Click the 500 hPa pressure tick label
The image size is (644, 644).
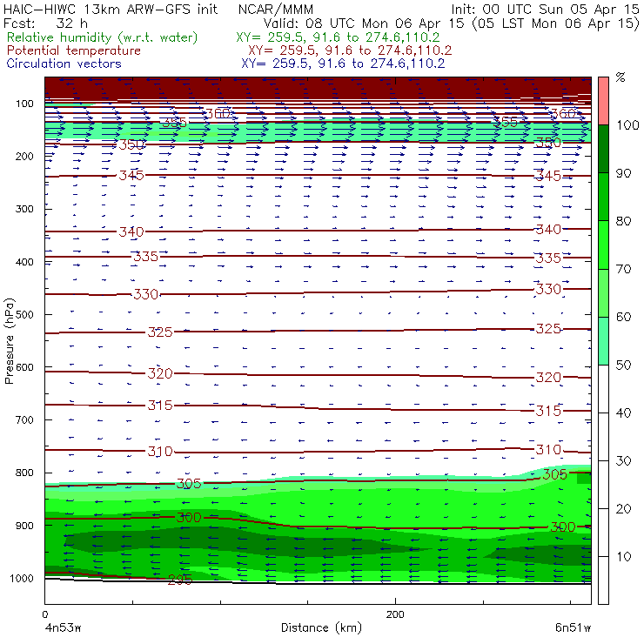click(24, 315)
